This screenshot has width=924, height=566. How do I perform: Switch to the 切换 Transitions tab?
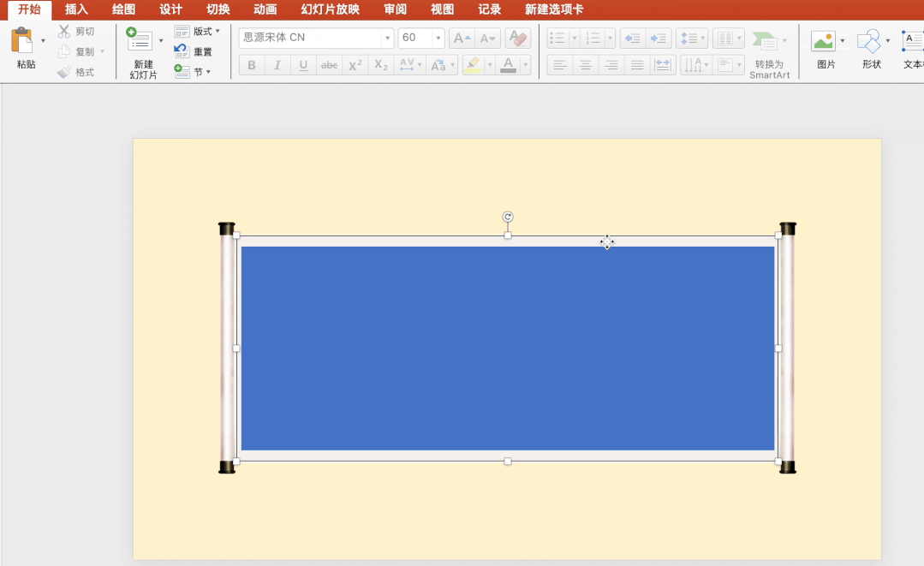pyautogui.click(x=218, y=9)
